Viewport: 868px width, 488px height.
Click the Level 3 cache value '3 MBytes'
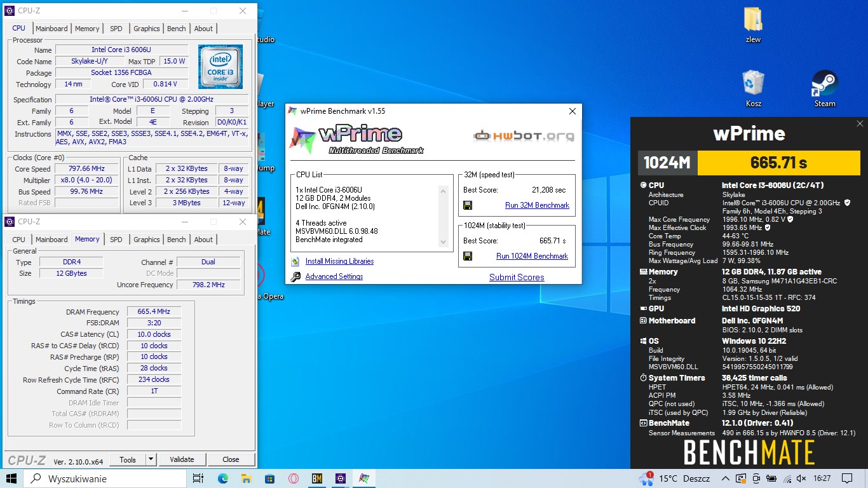coord(187,203)
